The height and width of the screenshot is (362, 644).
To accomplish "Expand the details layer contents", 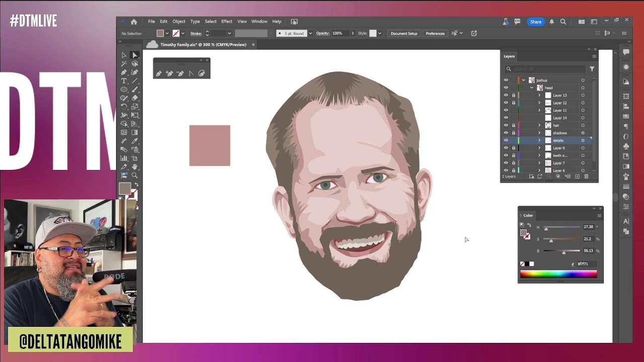I will click(x=539, y=140).
